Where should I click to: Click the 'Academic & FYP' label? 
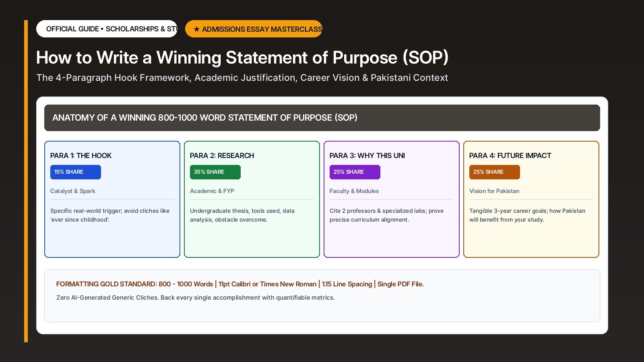tap(212, 191)
